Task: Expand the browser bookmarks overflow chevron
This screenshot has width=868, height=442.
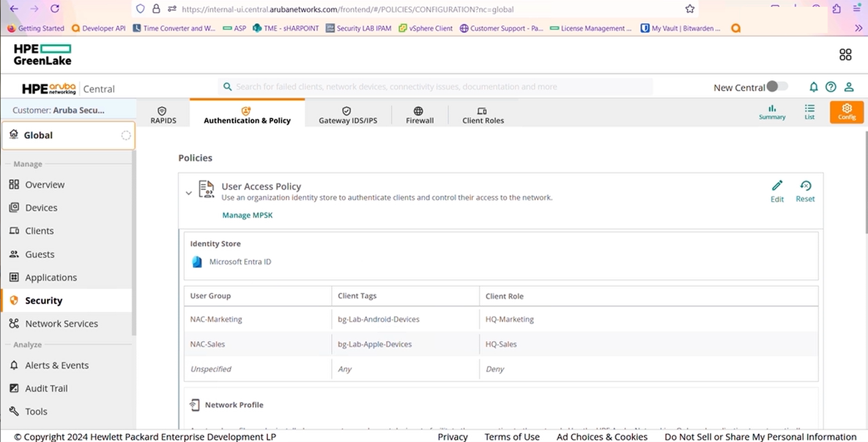Action: click(858, 28)
